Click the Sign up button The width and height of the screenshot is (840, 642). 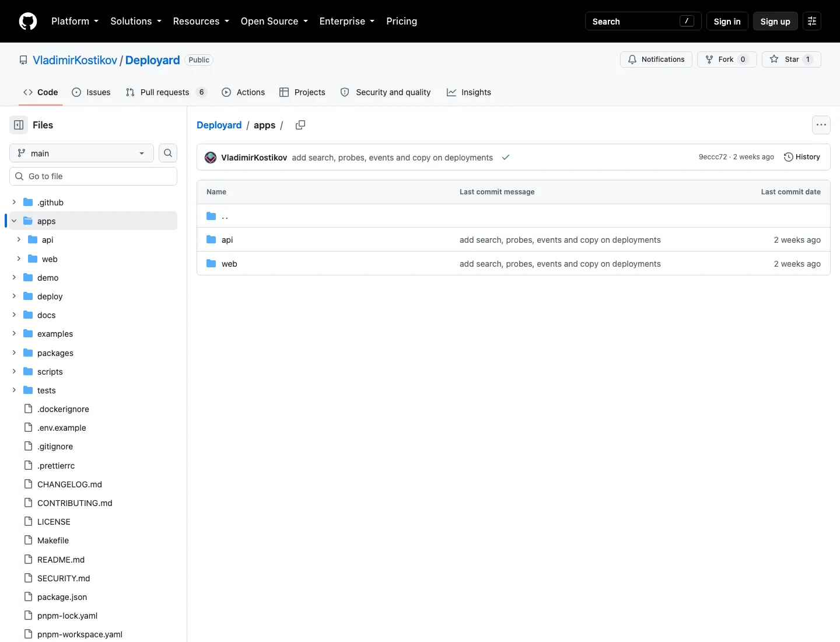[x=775, y=22]
